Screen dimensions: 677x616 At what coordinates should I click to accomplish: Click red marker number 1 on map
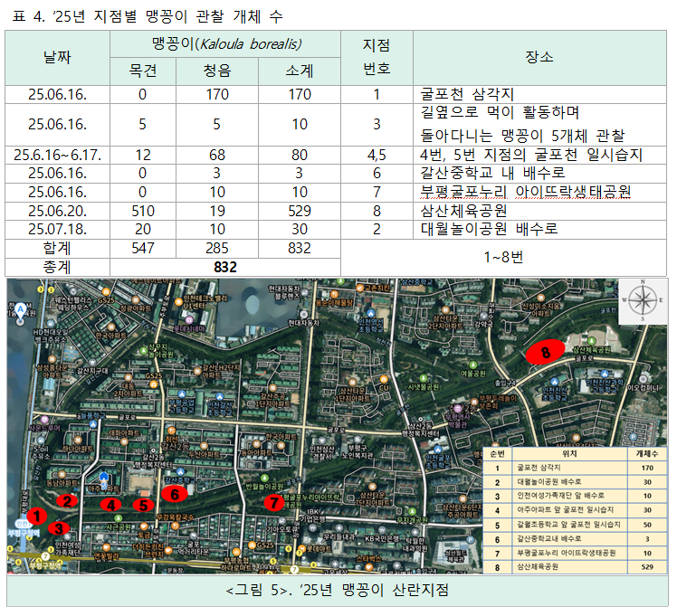[35, 516]
